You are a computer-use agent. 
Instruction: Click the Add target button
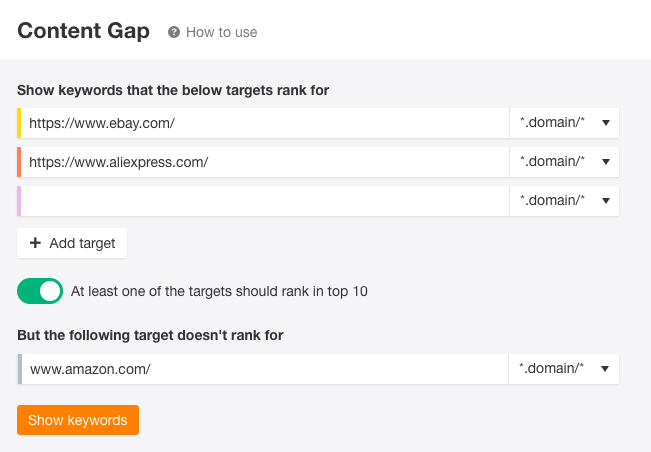click(72, 243)
